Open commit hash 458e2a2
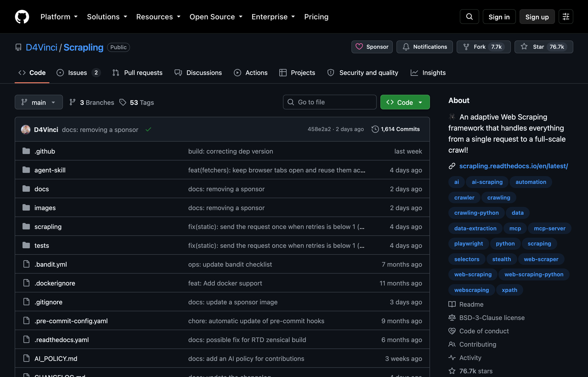Screen dimensions: 588x377 click(x=319, y=129)
